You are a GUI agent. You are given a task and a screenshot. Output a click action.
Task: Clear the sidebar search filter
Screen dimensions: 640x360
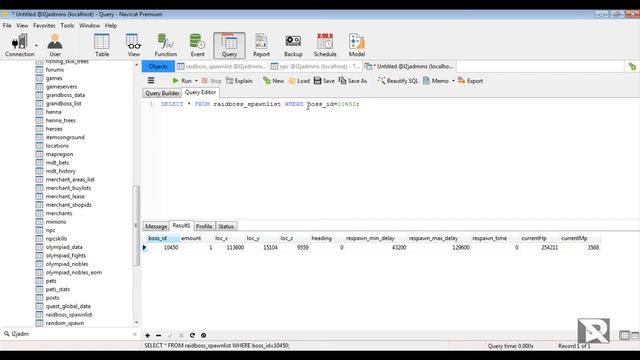[x=135, y=334]
